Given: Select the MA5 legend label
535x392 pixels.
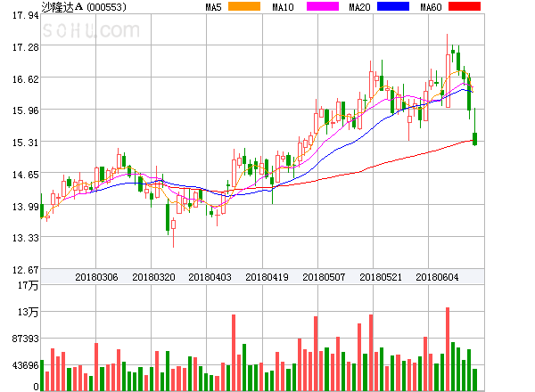Looking at the screenshot, I should coord(213,7).
